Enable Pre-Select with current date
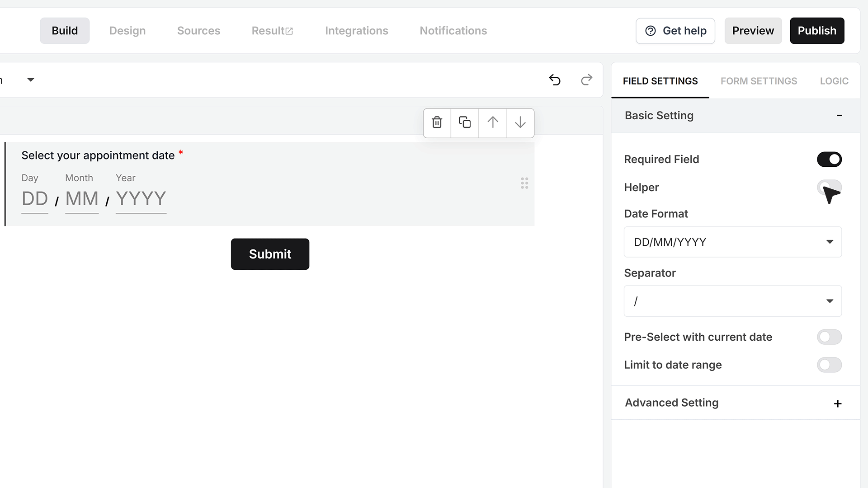The height and width of the screenshot is (488, 868). click(829, 337)
